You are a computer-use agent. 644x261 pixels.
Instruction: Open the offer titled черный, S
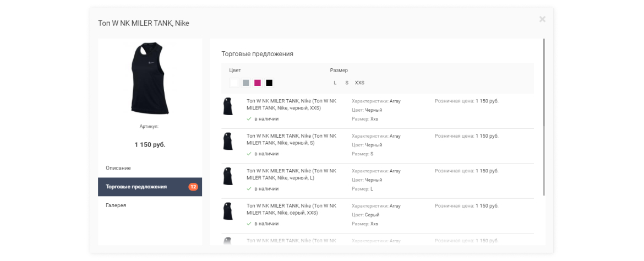[291, 139]
